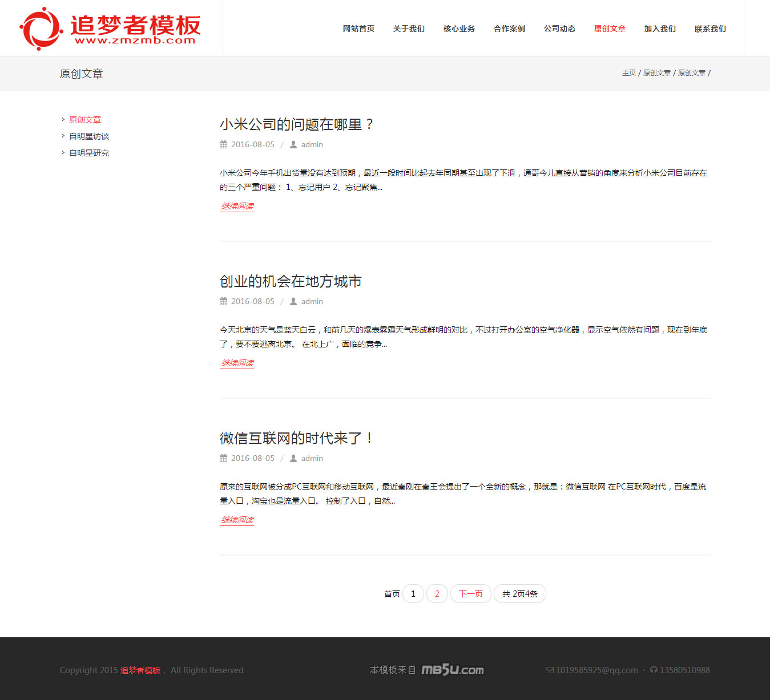Open 网站首页 in the navigation menu
The height and width of the screenshot is (700, 770).
(x=358, y=29)
